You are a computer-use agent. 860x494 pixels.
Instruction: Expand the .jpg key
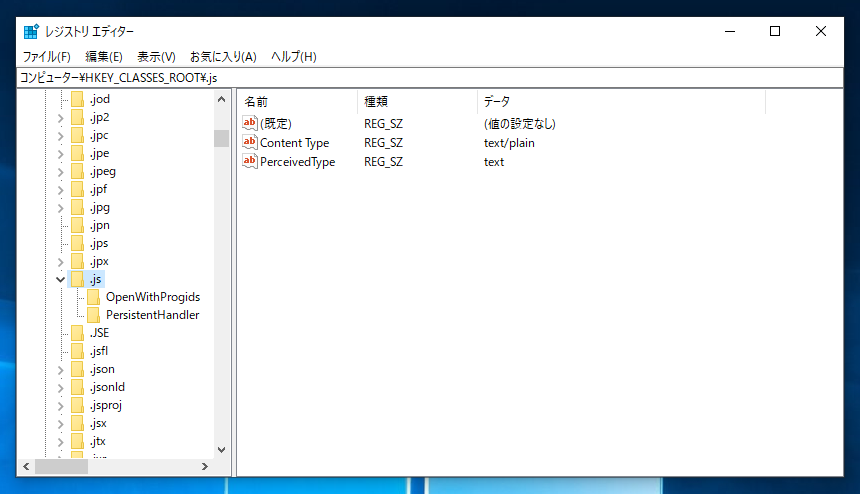pos(60,208)
